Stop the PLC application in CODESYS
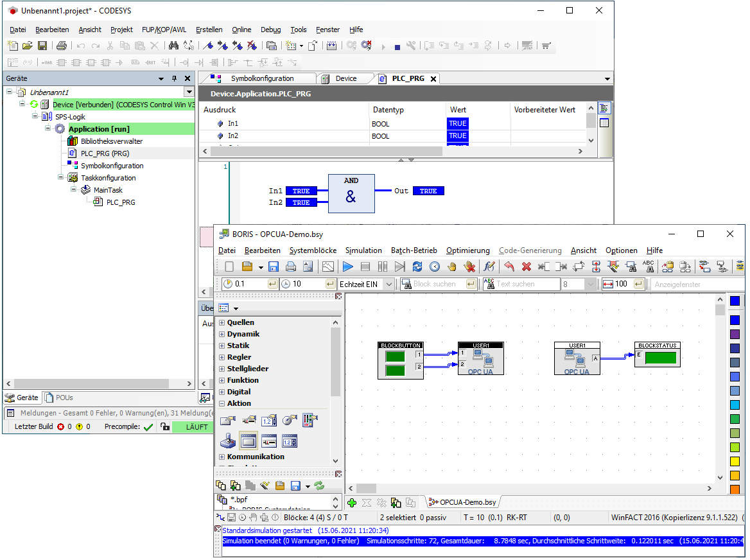The image size is (750, 560). tap(397, 47)
